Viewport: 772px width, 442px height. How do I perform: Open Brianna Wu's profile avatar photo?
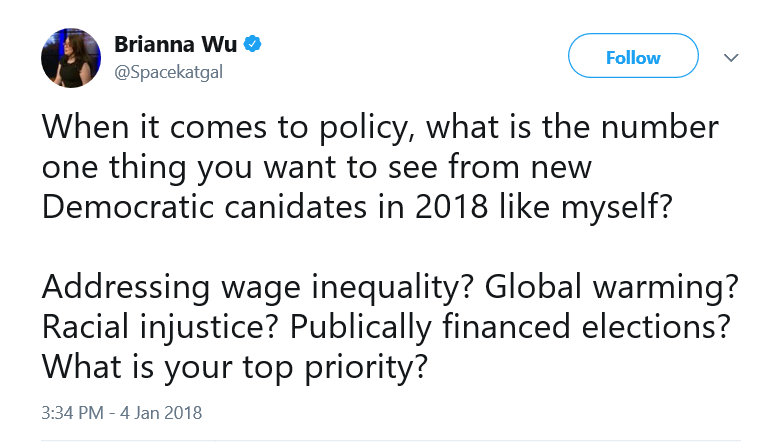pos(71,58)
